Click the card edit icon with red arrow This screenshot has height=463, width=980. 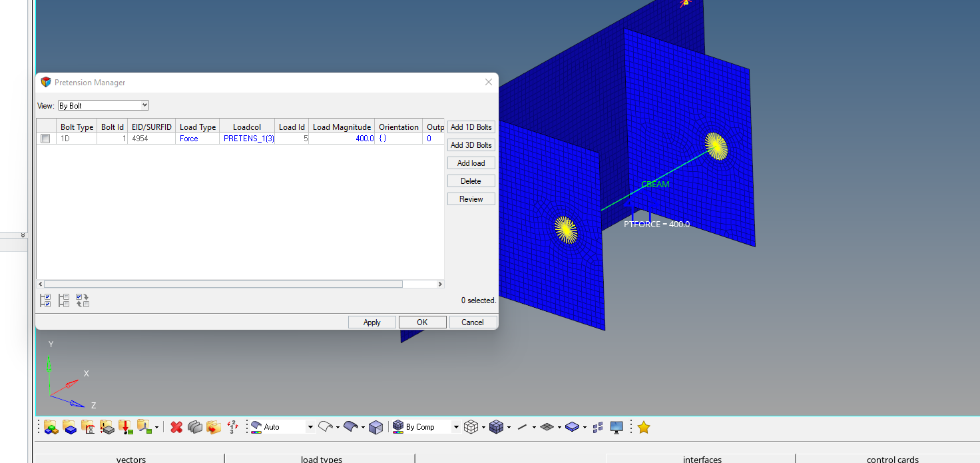pos(125,427)
